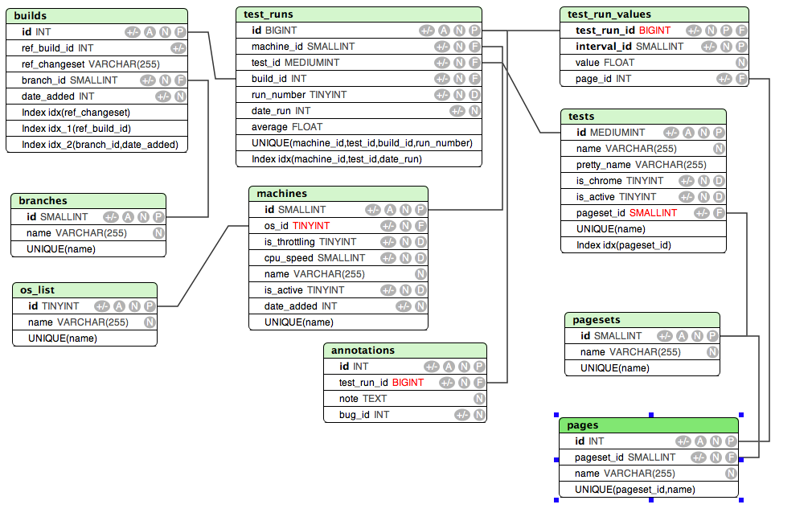Click the foreign key badge on annotations test_run_id

coord(479,383)
